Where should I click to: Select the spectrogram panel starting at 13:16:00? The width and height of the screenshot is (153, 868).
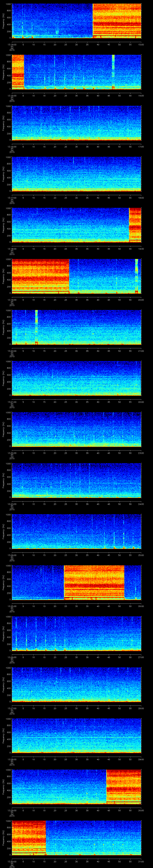tap(76, 123)
